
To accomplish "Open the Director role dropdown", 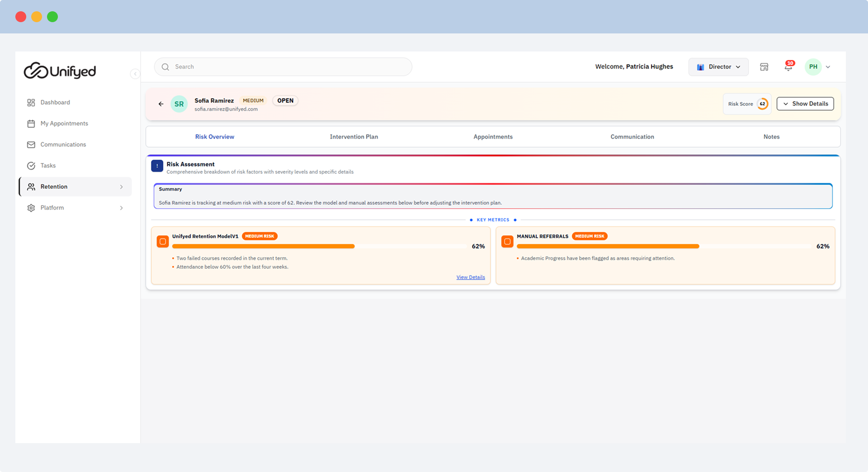I will point(718,67).
